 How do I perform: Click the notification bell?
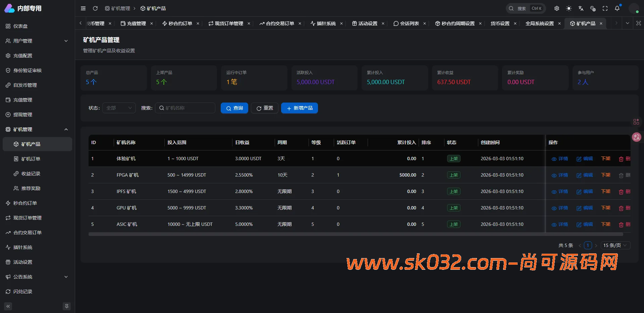point(617,8)
